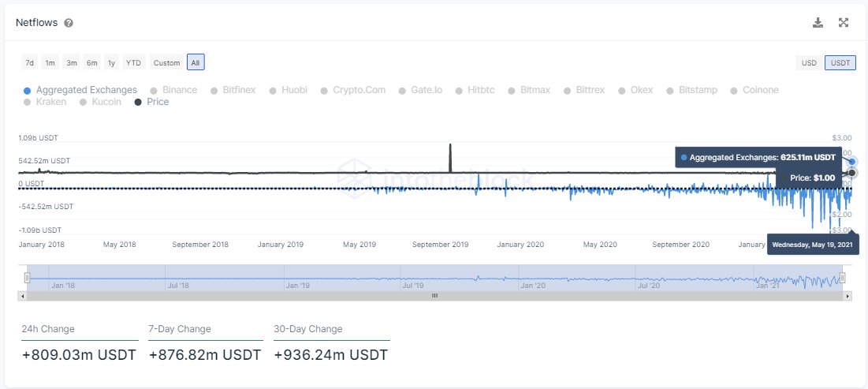The height and width of the screenshot is (389, 868).
Task: Show the Binance series in chart
Action: [x=173, y=90]
